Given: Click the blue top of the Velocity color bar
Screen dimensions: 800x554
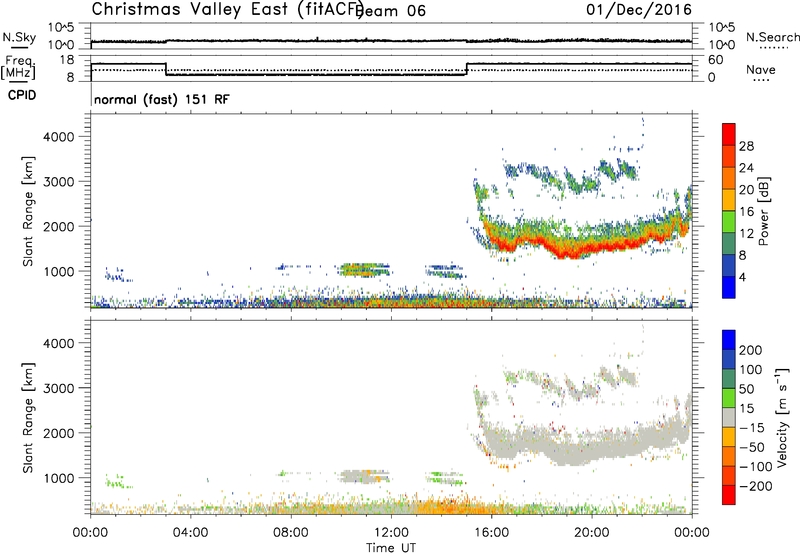Looking at the screenshot, I should pyautogui.click(x=729, y=340).
